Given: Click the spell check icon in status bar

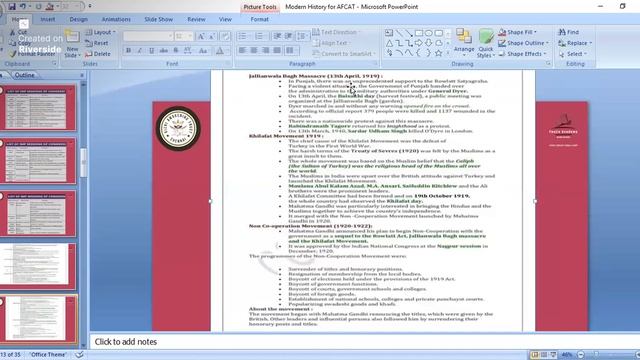Looking at the screenshot, I should point(79,355).
